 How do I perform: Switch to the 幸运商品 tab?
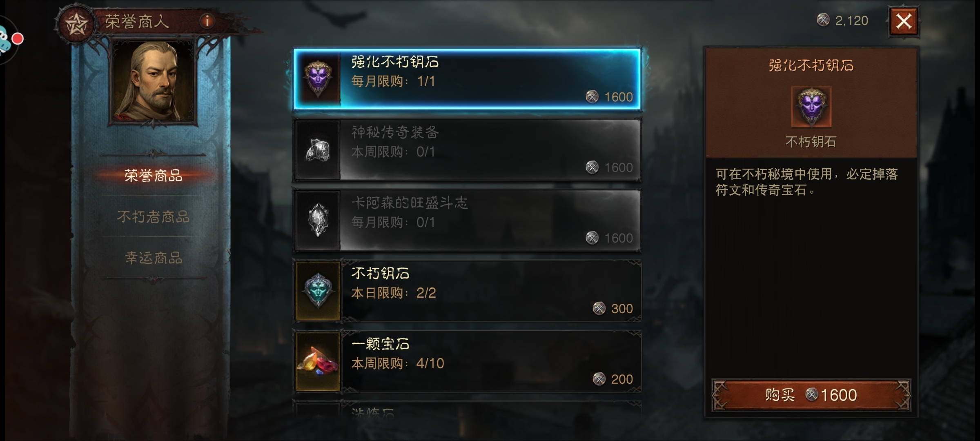click(x=153, y=258)
